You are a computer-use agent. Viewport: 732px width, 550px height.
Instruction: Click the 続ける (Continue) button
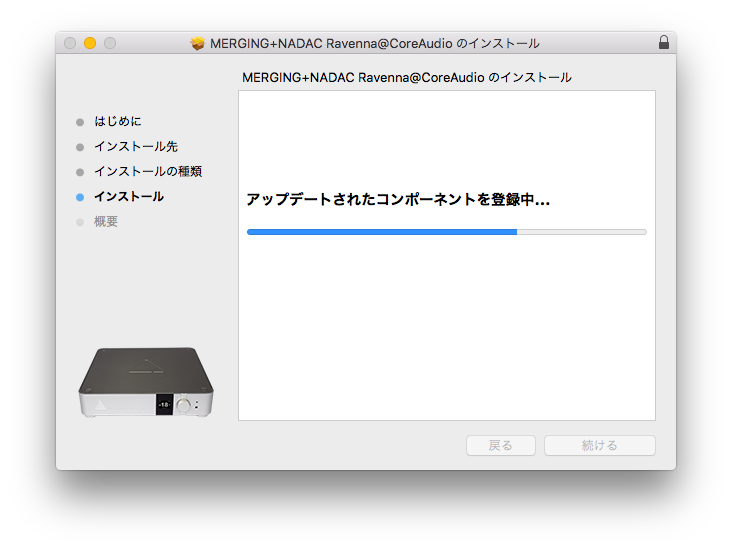pos(599,445)
